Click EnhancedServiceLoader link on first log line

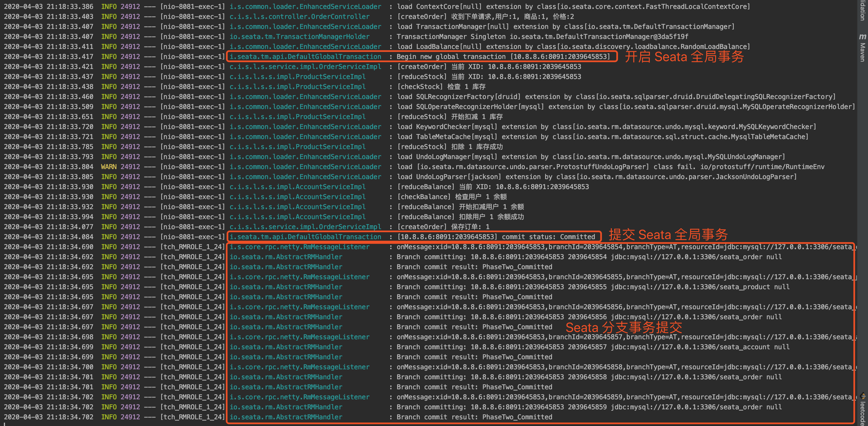coord(305,6)
